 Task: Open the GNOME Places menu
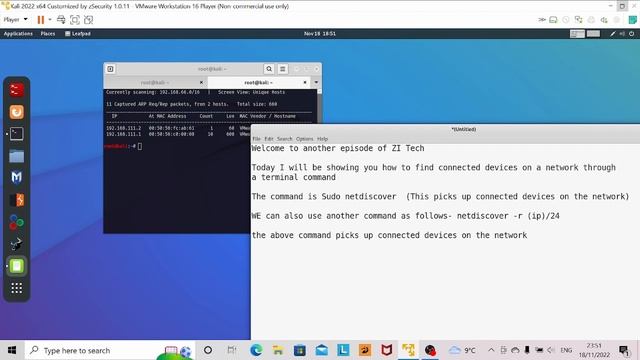[48, 34]
